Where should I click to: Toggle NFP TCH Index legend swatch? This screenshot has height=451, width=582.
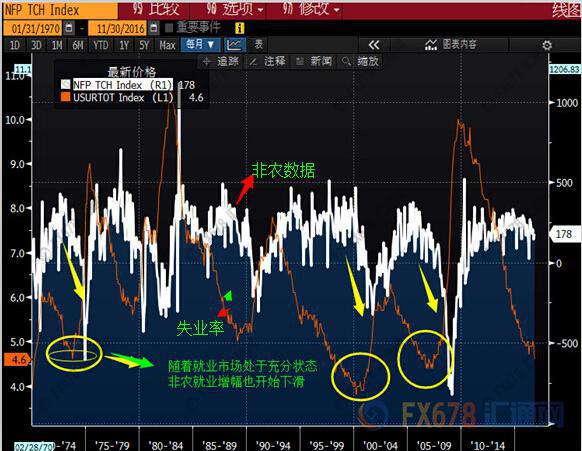66,85
